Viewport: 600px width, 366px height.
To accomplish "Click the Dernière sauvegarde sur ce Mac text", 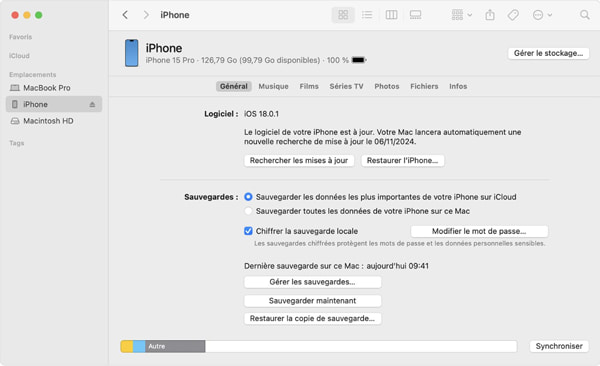I will (x=336, y=266).
